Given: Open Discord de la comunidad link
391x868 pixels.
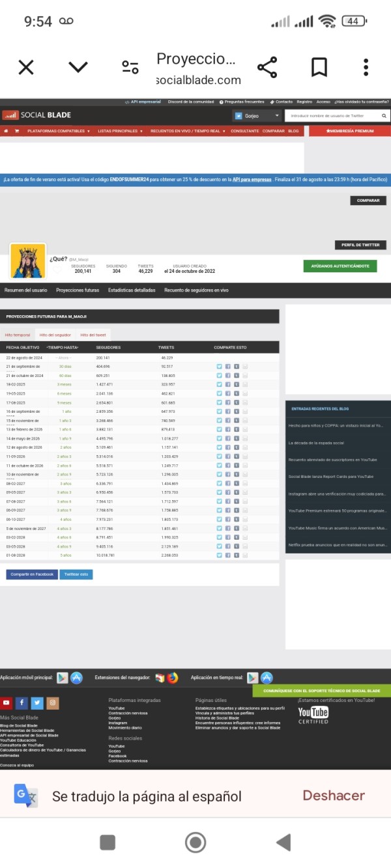Looking at the screenshot, I should pyautogui.click(x=191, y=102).
